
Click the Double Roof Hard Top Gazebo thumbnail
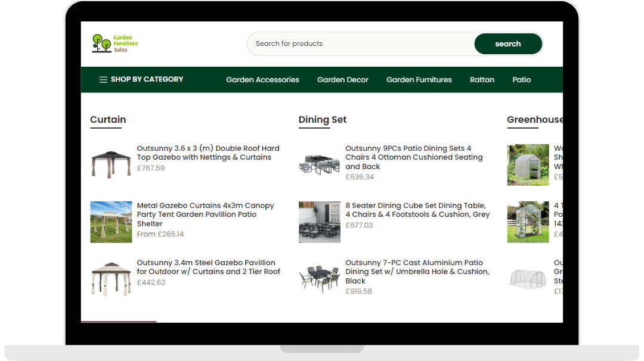click(111, 163)
